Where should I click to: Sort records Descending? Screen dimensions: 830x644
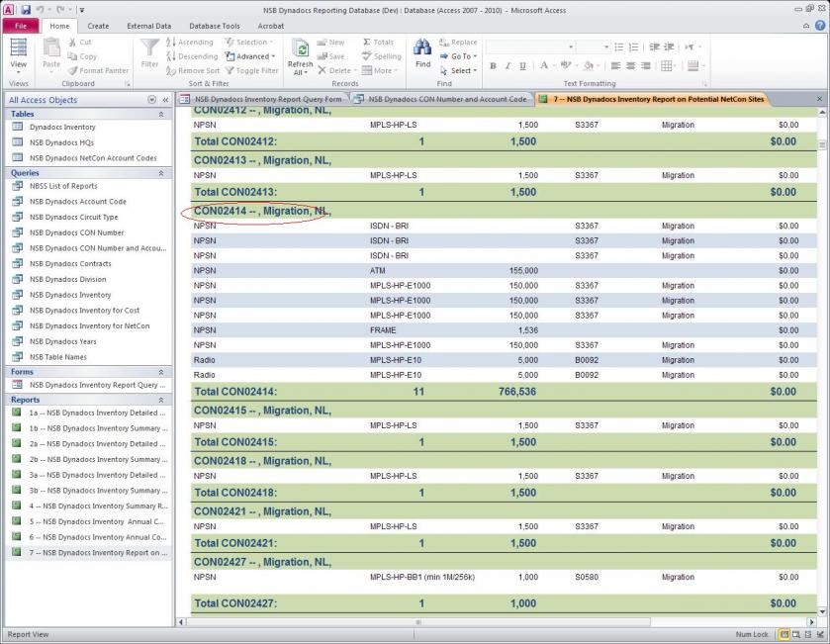tap(192, 56)
